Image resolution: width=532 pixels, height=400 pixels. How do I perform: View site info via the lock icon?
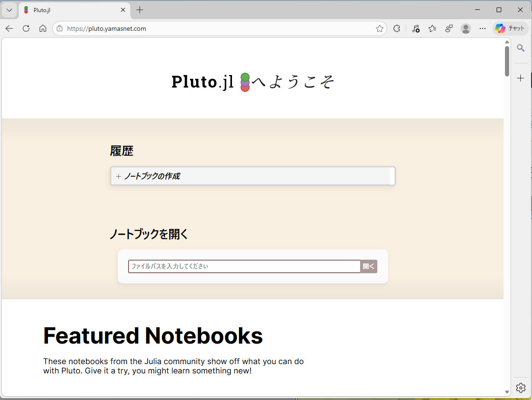point(60,28)
